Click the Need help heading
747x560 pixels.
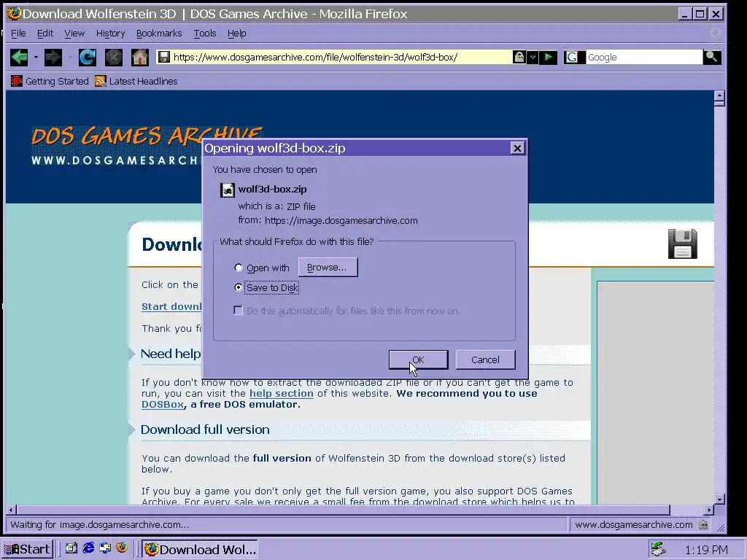point(171,354)
